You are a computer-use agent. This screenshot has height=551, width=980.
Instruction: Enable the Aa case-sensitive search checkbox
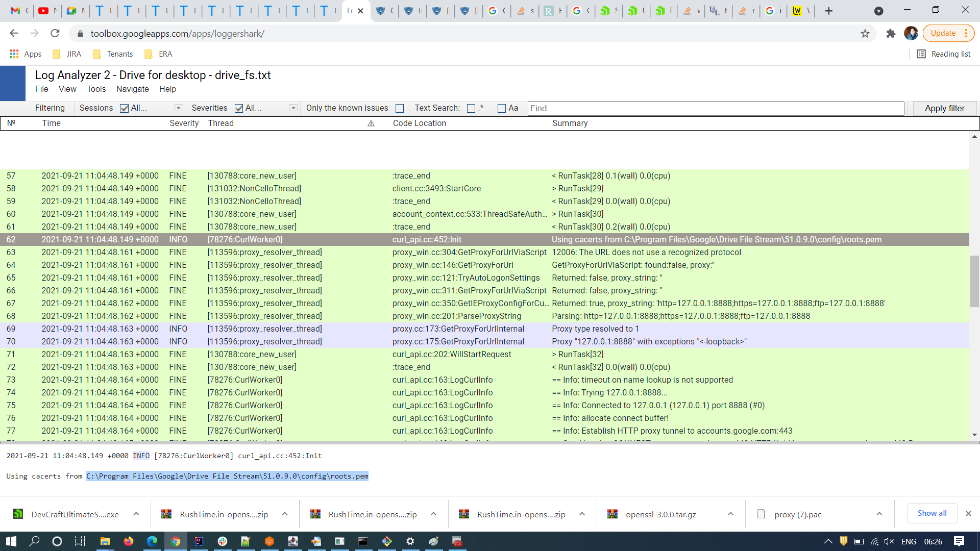coord(502,108)
